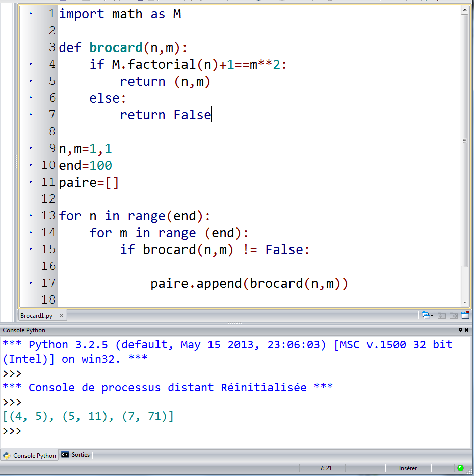Close the Brocard1.py tab
This screenshot has width=474, height=476.
(62, 316)
